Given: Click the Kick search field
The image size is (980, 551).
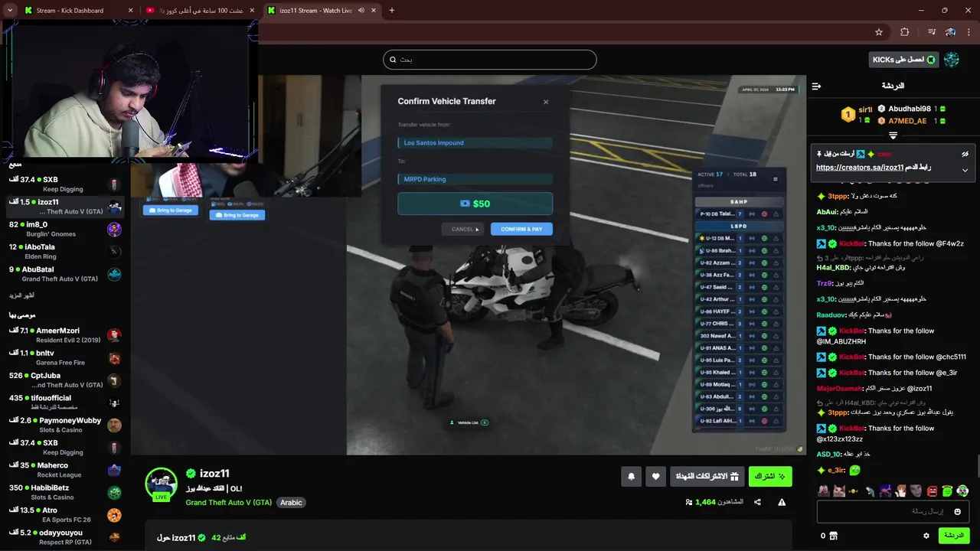Looking at the screenshot, I should [x=490, y=60].
